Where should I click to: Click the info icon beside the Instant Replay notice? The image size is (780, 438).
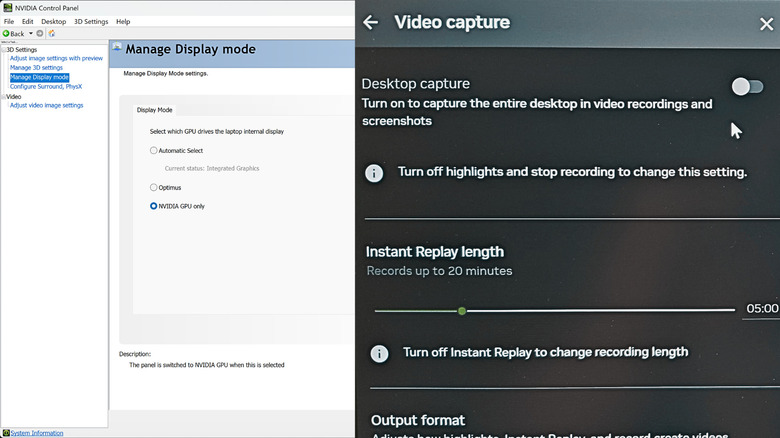pos(379,353)
